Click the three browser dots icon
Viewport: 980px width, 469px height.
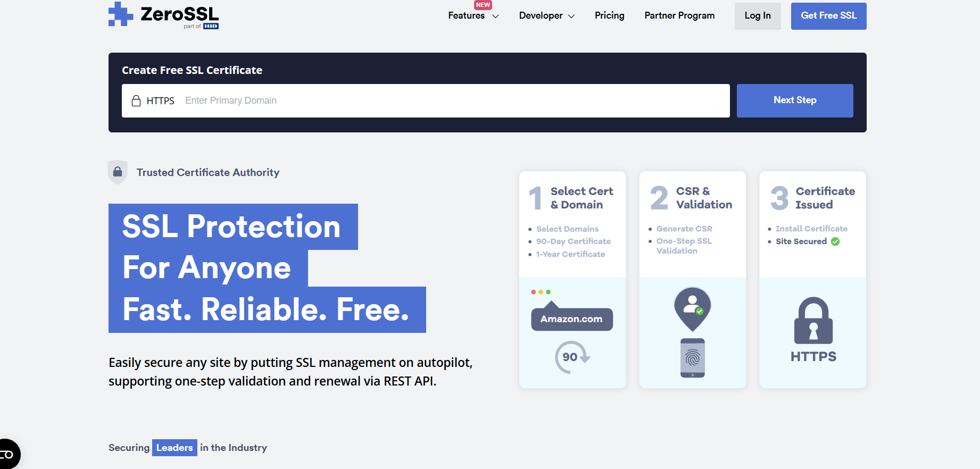click(x=541, y=292)
